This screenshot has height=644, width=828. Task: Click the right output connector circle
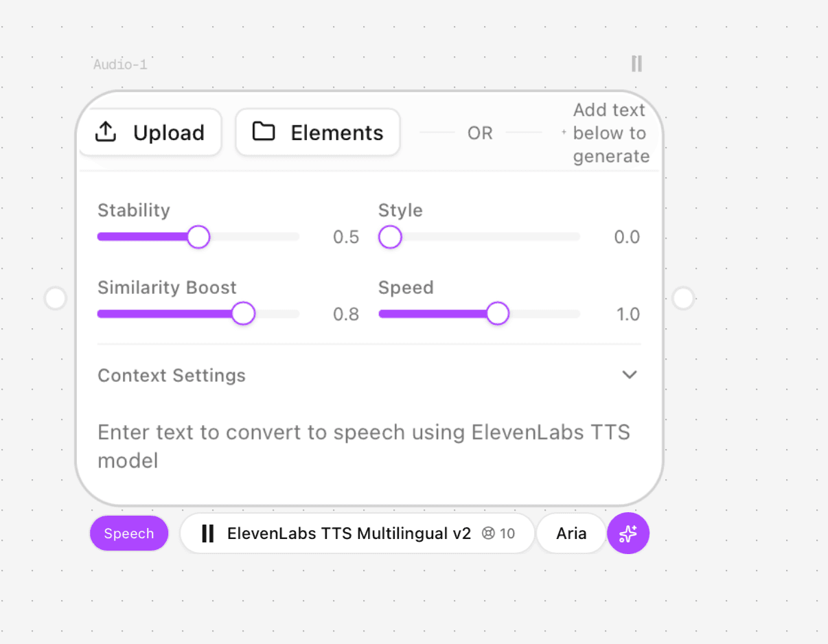pyautogui.click(x=683, y=299)
